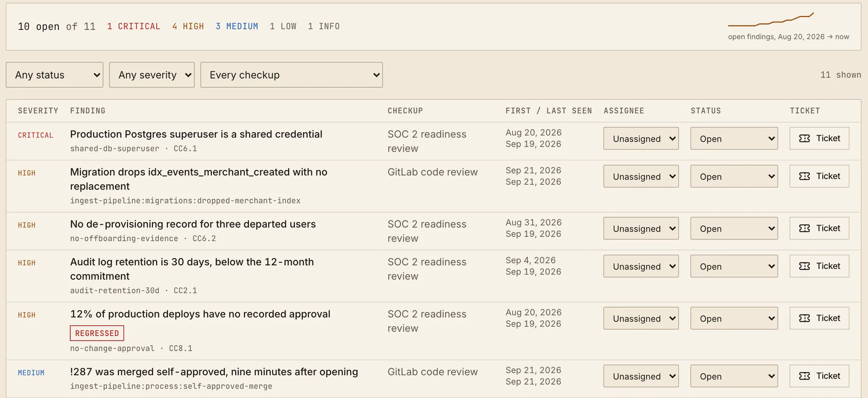Change status of dropped merchant index finding
The image size is (868, 398).
[734, 176]
